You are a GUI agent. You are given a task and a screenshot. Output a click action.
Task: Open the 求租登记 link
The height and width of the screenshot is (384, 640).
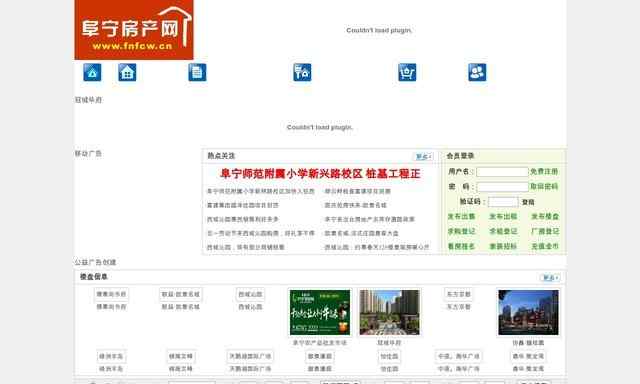503,231
